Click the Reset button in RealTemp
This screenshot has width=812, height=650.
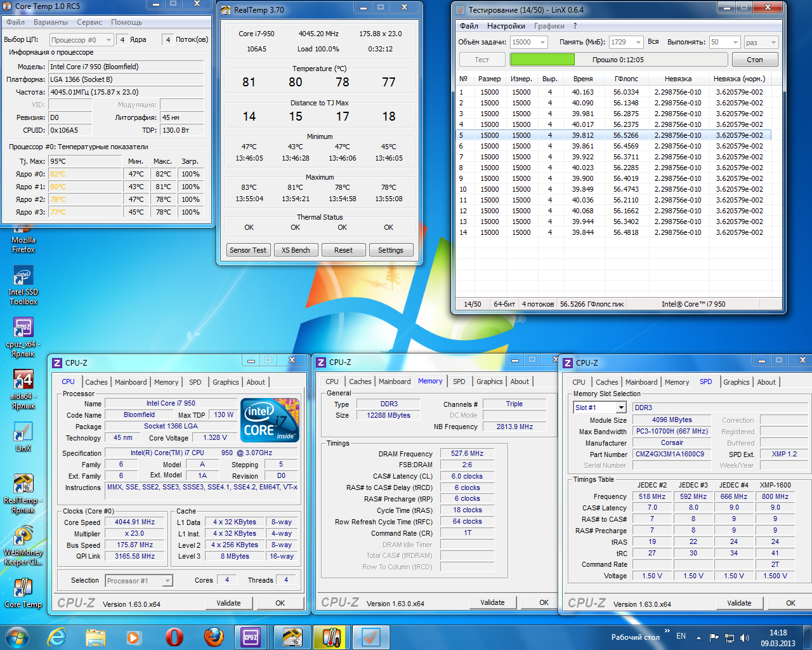343,250
